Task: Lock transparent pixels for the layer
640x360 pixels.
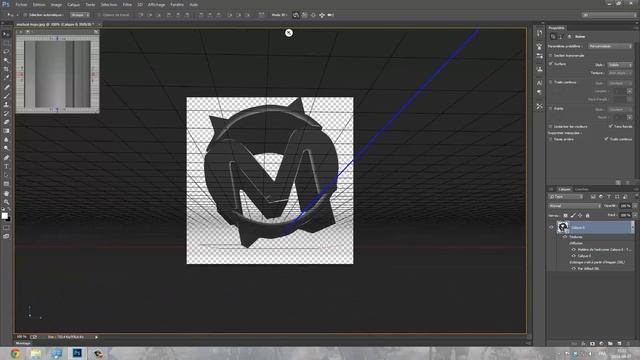Action: 565,215
